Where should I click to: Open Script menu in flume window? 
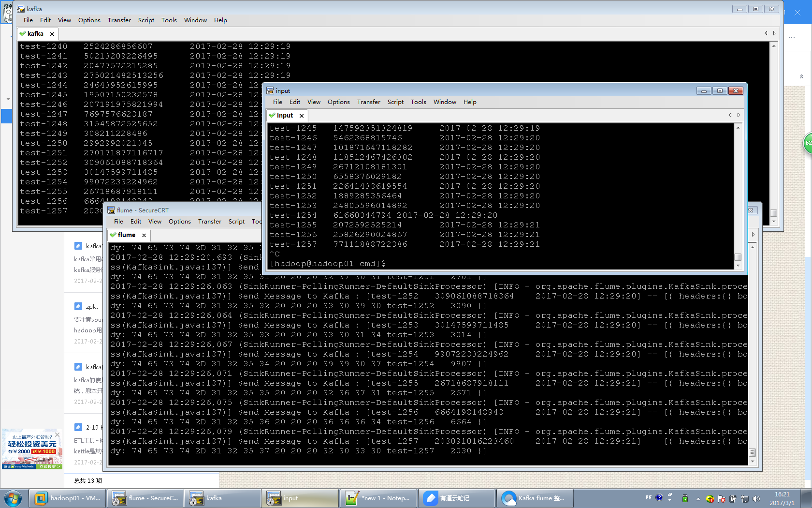(236, 221)
